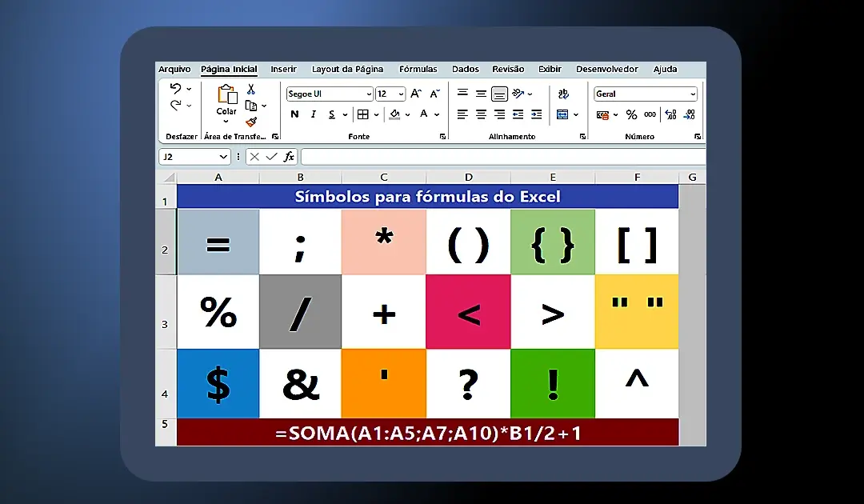Toggle underline S formatting

coord(332,114)
